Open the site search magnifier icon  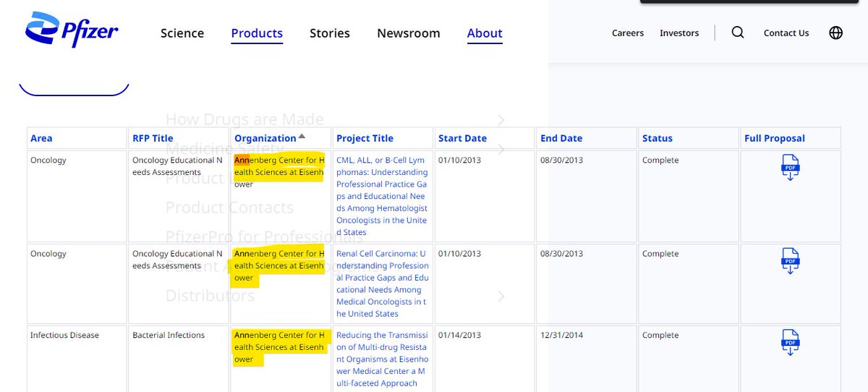pos(737,33)
